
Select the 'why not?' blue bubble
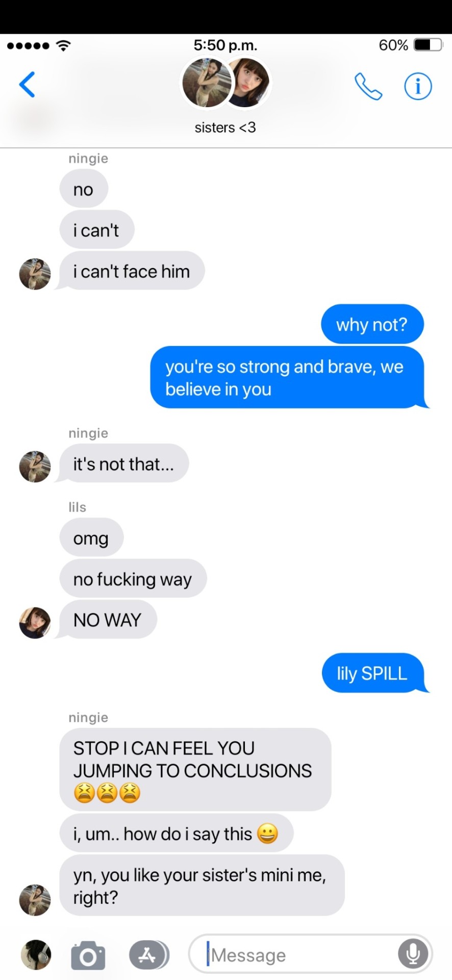pyautogui.click(x=372, y=324)
